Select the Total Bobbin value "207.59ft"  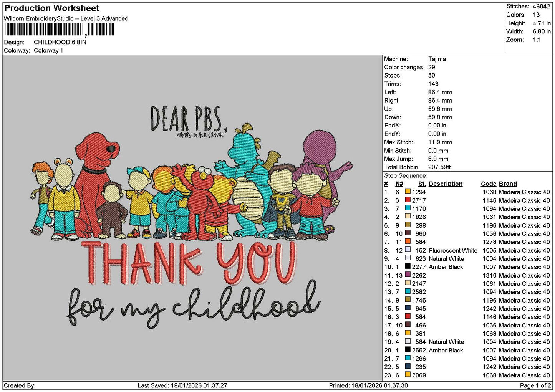(440, 167)
